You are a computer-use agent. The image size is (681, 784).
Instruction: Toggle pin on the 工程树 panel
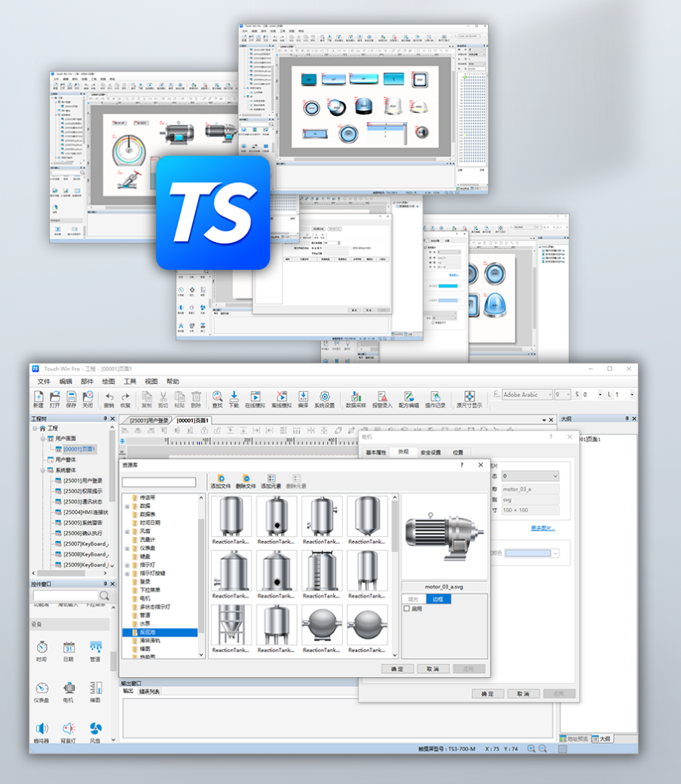point(105,418)
